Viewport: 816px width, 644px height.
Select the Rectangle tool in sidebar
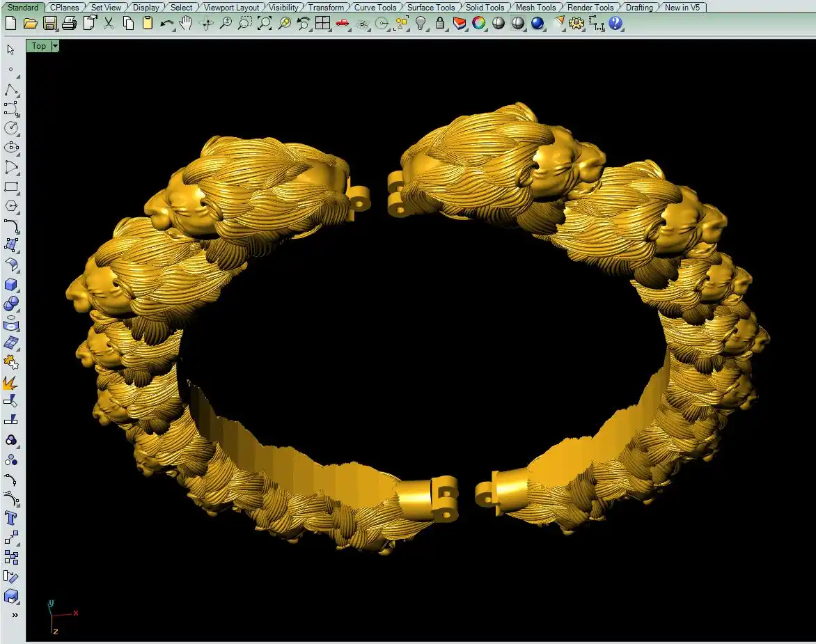click(10, 187)
